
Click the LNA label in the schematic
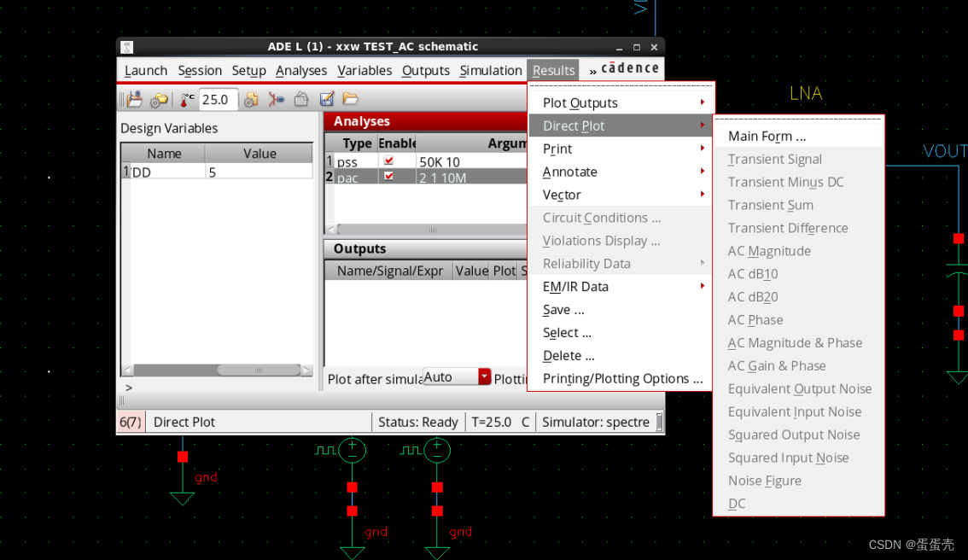(806, 94)
